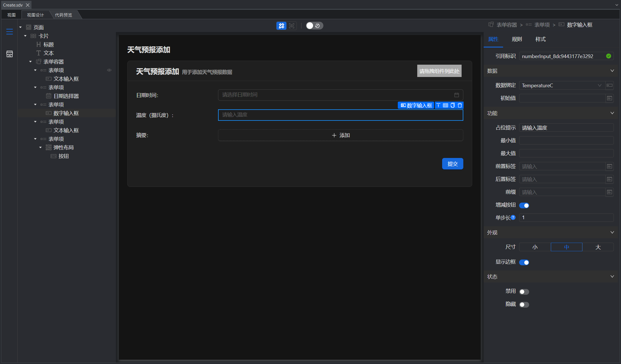This screenshot has height=364, width=621.
Task: Collapse the 卡片 tree node
Action: pos(25,36)
